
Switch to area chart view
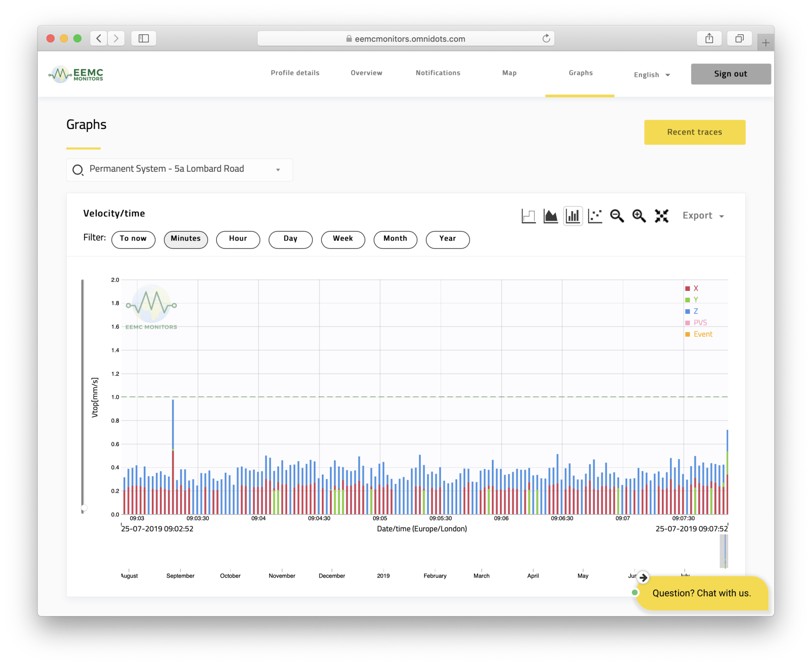click(x=551, y=216)
